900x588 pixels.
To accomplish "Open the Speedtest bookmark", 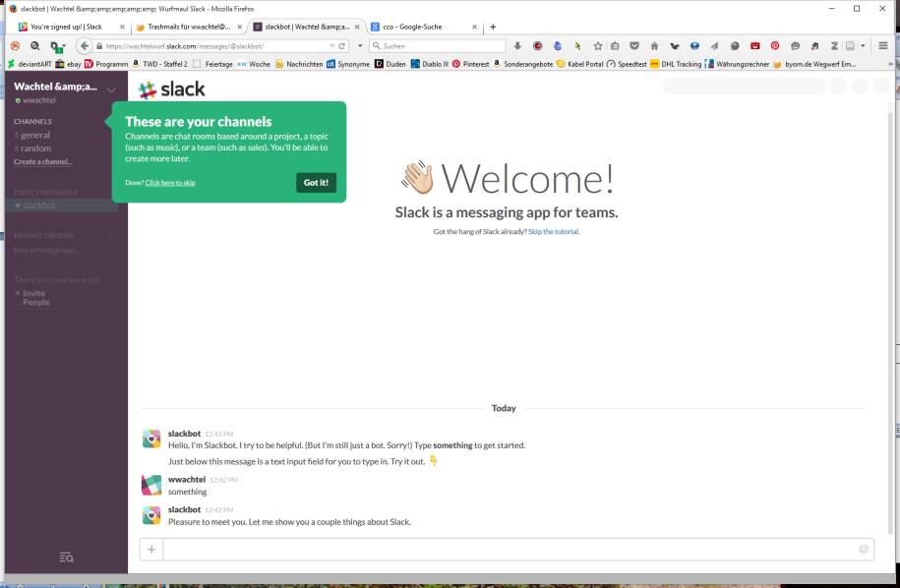I will coord(627,64).
